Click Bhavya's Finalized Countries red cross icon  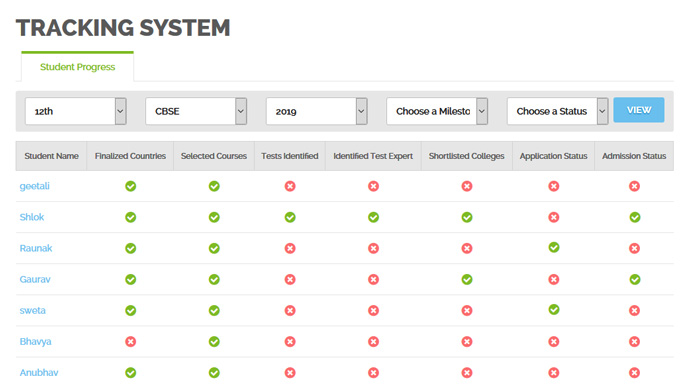click(131, 342)
